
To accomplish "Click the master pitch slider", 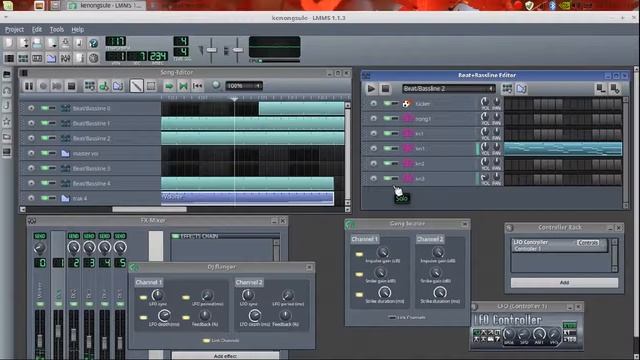I will click(238, 50).
